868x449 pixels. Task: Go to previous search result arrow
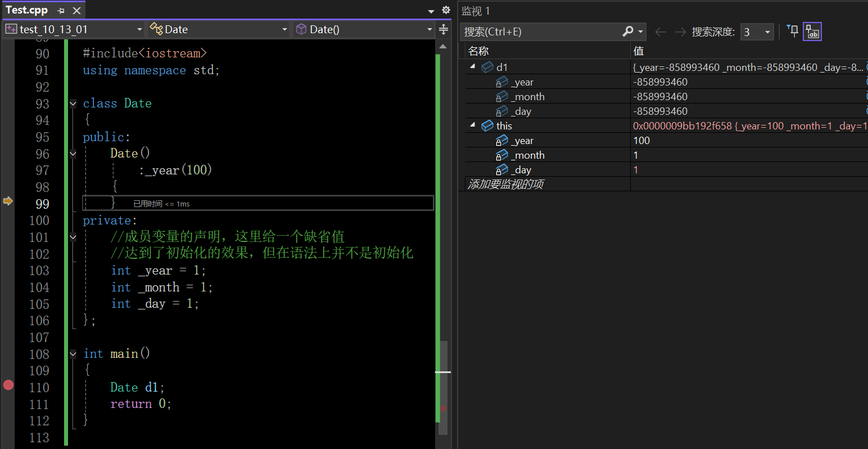[661, 32]
